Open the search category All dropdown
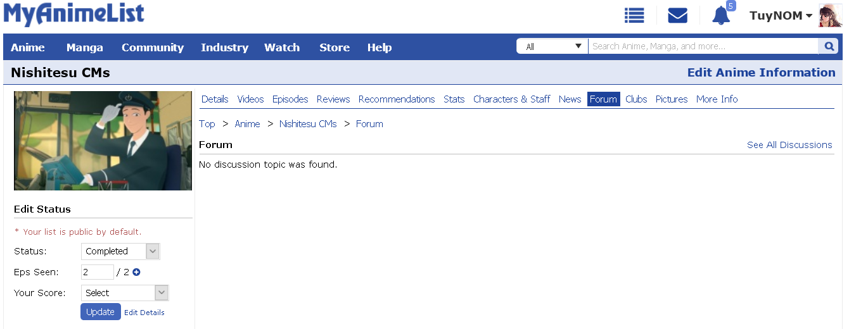 pyautogui.click(x=552, y=46)
